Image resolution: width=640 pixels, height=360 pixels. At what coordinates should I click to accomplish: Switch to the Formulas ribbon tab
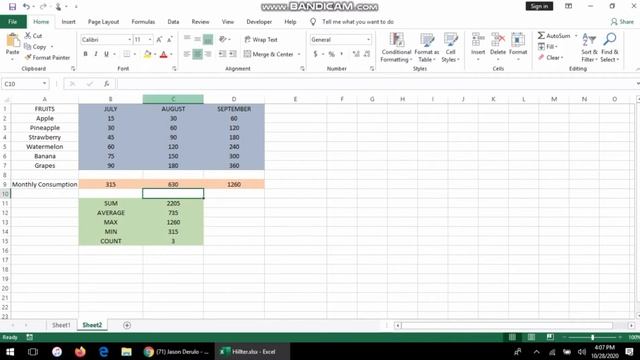[x=143, y=22]
